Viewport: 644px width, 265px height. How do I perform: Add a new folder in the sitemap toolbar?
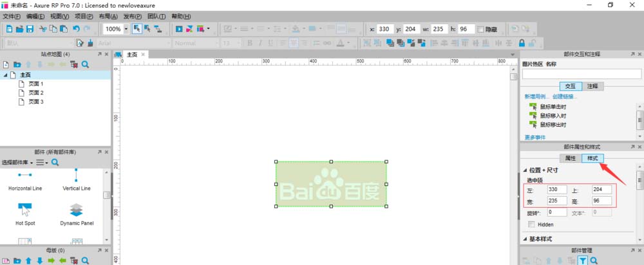[x=17, y=64]
